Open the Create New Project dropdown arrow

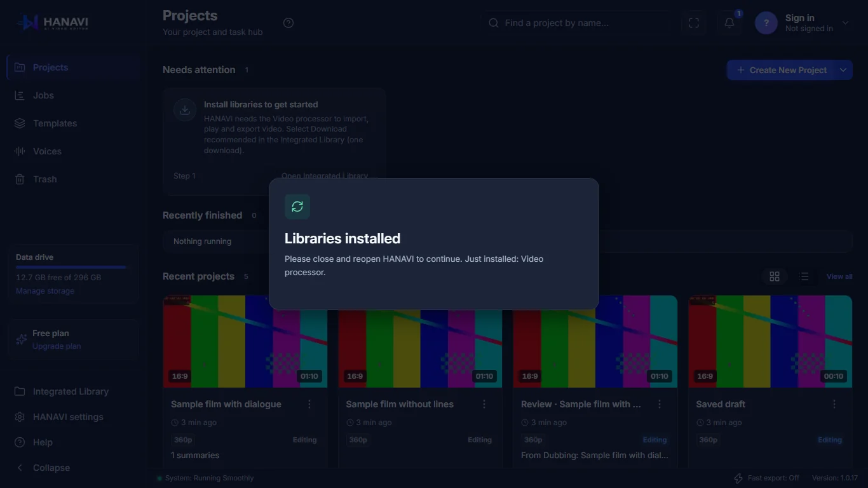[x=843, y=70]
